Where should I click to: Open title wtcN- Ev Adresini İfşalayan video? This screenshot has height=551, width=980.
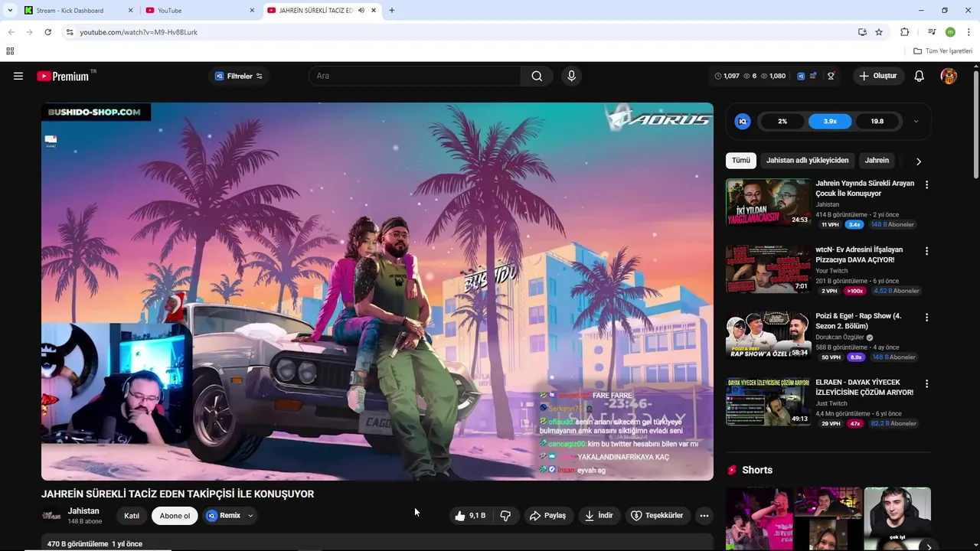(859, 254)
